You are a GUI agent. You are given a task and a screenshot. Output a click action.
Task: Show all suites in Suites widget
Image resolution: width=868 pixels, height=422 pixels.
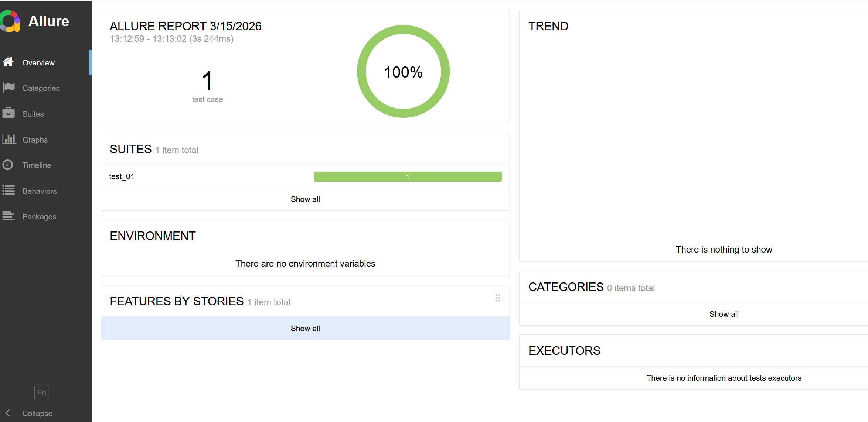(x=305, y=199)
